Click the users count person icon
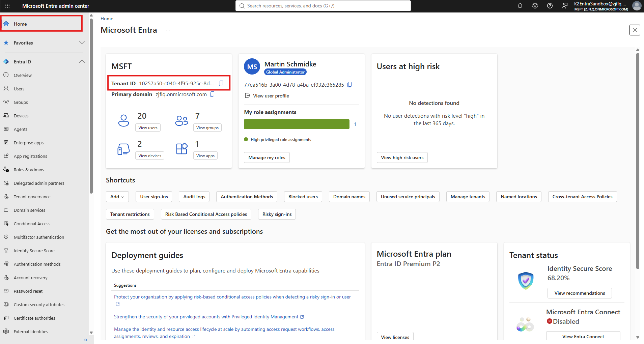644x344 pixels. (123, 120)
